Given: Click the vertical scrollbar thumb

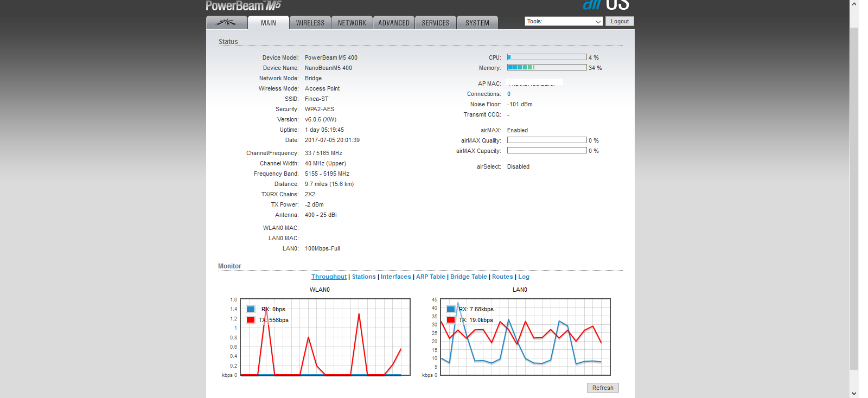Looking at the screenshot, I should 854,198.
